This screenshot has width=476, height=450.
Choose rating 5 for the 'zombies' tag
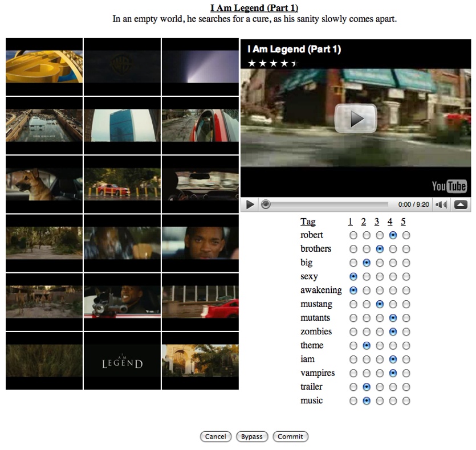406,332
